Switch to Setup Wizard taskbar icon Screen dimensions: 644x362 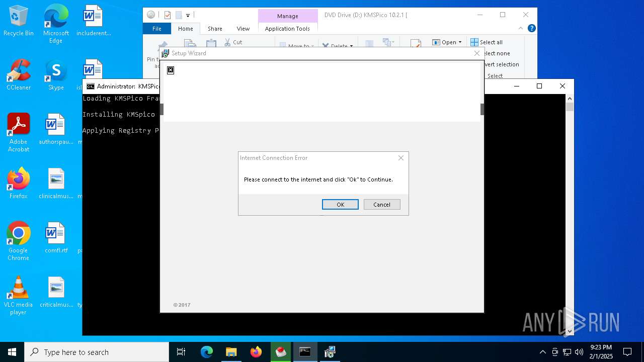tap(330, 352)
